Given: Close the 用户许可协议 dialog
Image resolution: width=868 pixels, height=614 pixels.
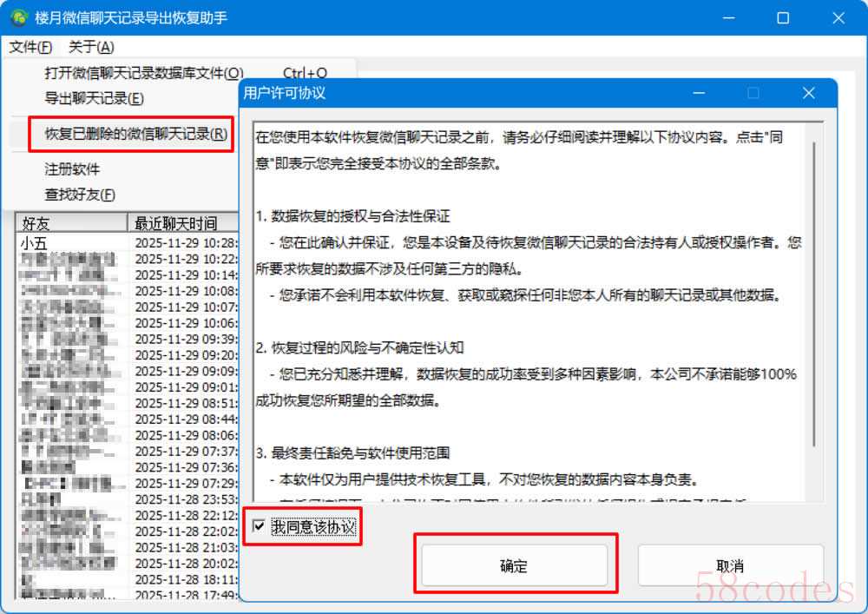Looking at the screenshot, I should point(808,93).
